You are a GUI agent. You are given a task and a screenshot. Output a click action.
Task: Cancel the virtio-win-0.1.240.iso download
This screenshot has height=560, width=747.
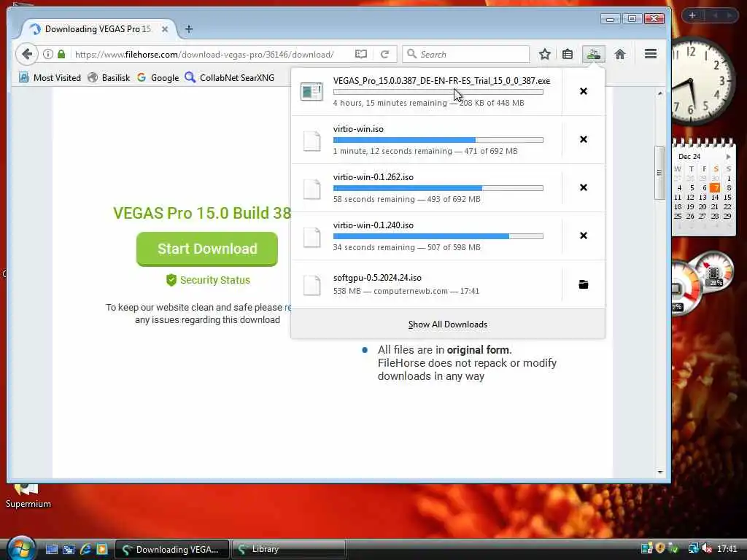[x=583, y=236]
